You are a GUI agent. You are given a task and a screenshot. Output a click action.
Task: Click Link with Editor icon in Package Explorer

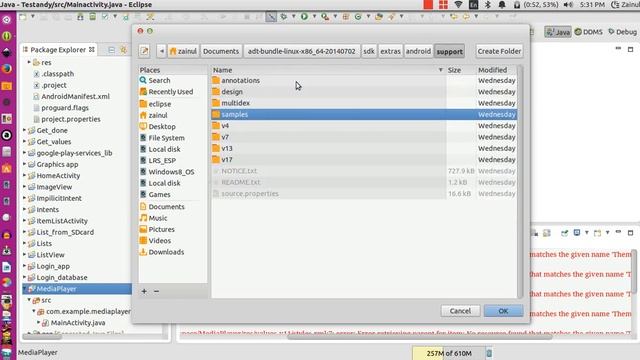[123, 50]
